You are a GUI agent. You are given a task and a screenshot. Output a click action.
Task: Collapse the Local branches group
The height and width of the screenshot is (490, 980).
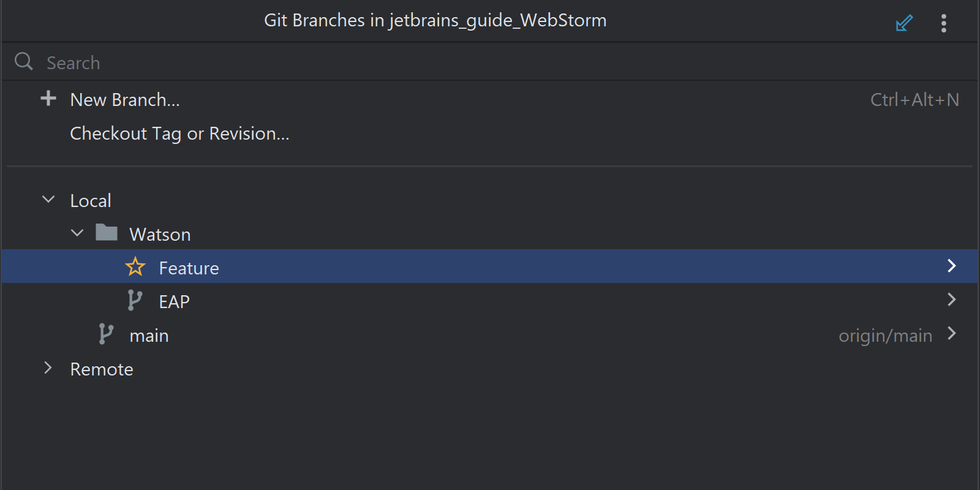(x=48, y=199)
